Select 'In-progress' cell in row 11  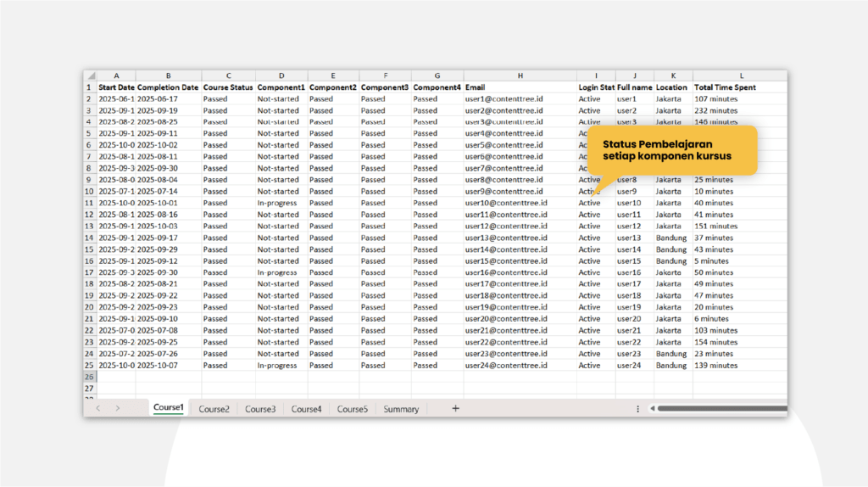click(x=281, y=203)
